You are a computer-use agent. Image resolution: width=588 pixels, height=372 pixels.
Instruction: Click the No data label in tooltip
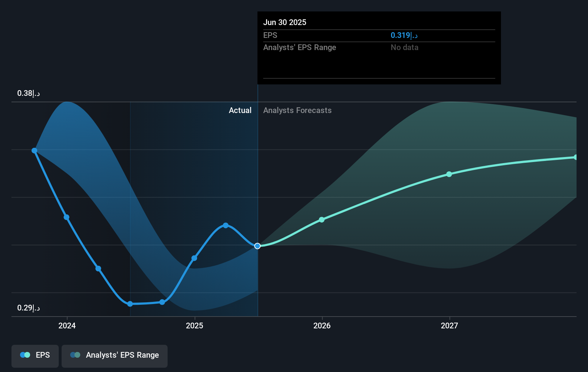pos(404,47)
